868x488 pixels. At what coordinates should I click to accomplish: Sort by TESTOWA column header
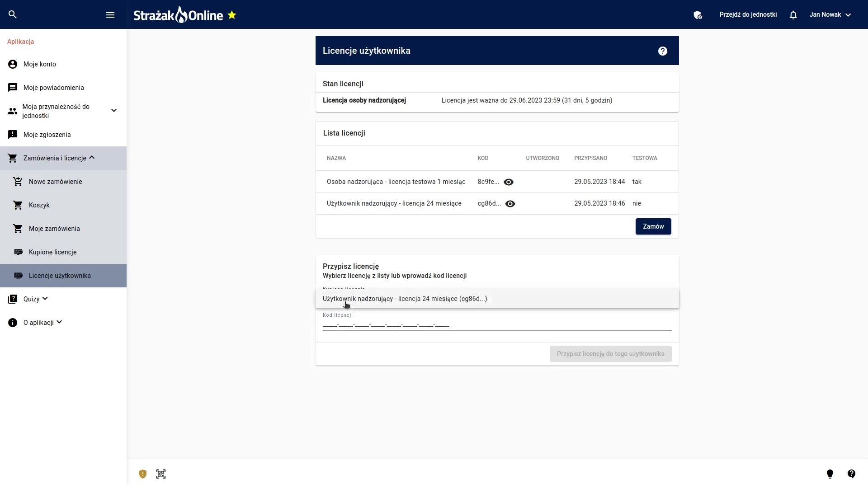pyautogui.click(x=645, y=158)
